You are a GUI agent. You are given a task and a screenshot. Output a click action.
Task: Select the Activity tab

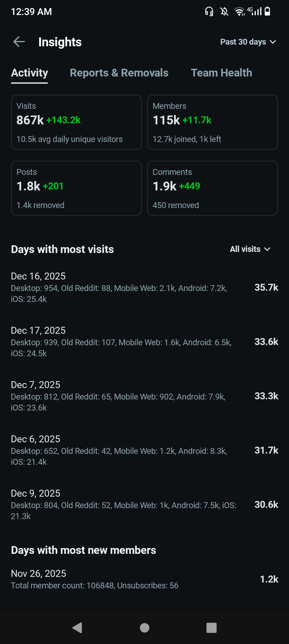[x=29, y=73]
